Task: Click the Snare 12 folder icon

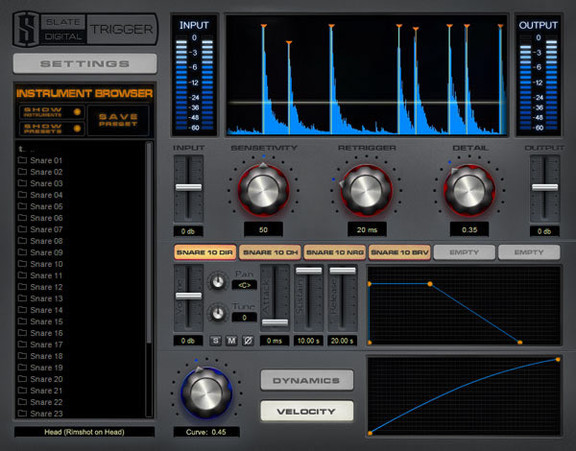Action: tap(22, 287)
